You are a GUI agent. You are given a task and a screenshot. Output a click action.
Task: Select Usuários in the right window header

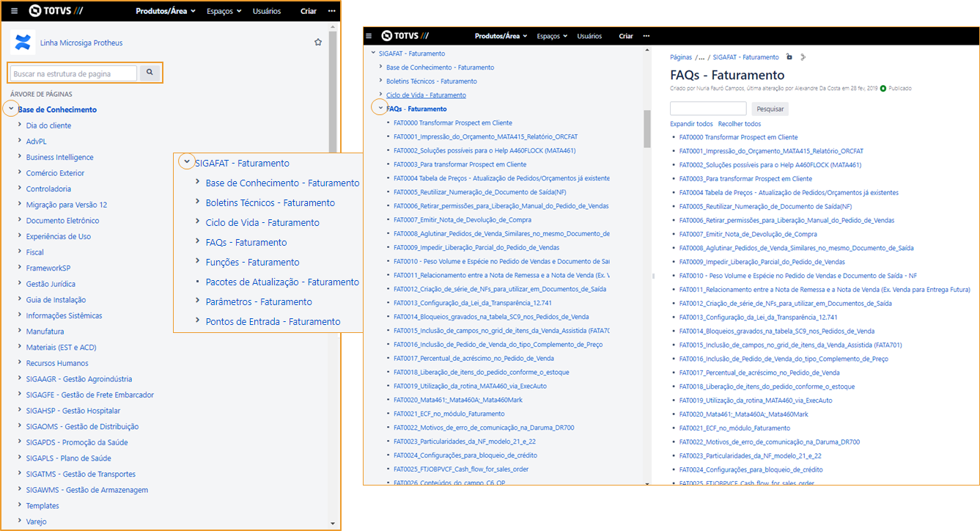pyautogui.click(x=589, y=36)
